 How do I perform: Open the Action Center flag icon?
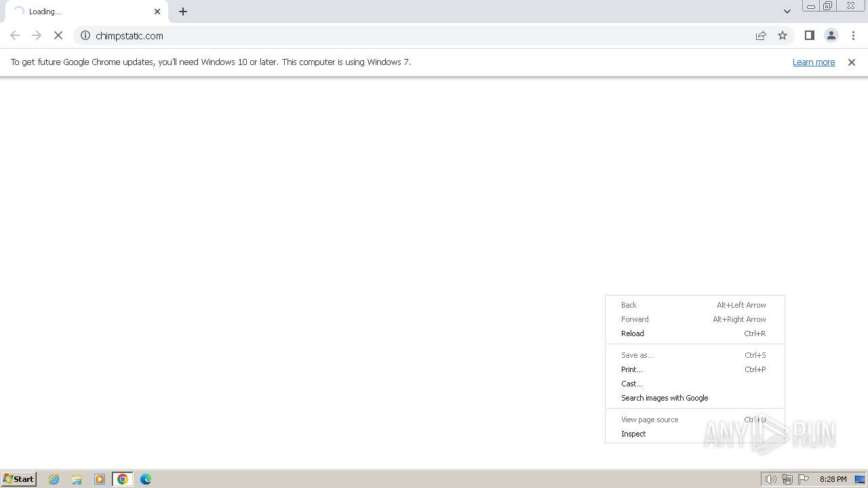[x=804, y=479]
